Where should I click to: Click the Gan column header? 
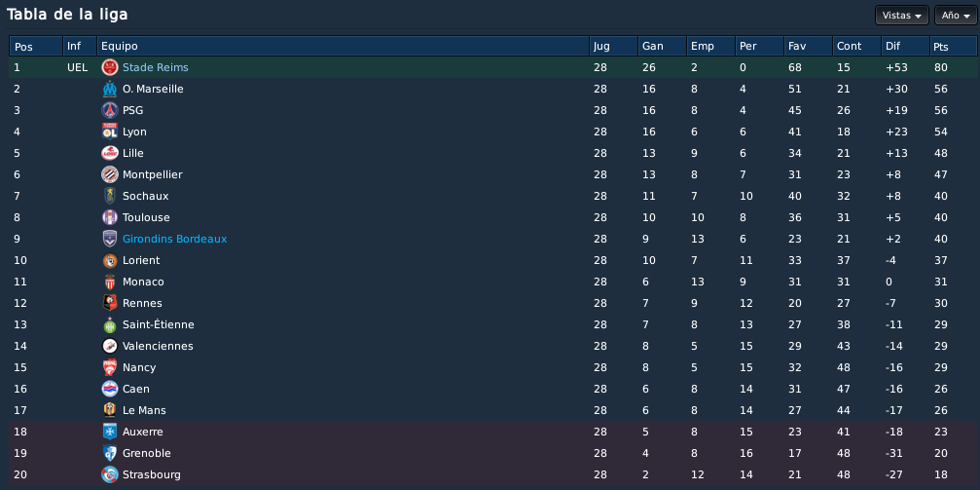click(x=662, y=47)
